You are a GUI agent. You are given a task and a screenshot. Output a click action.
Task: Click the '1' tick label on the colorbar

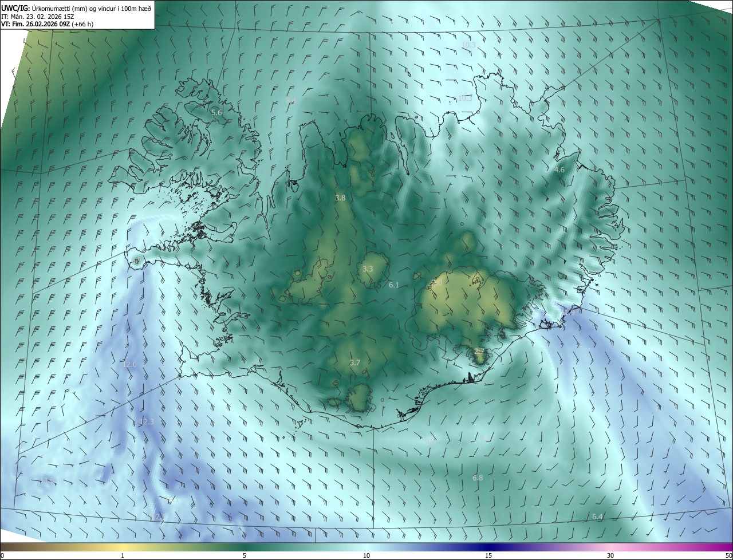pos(123,555)
